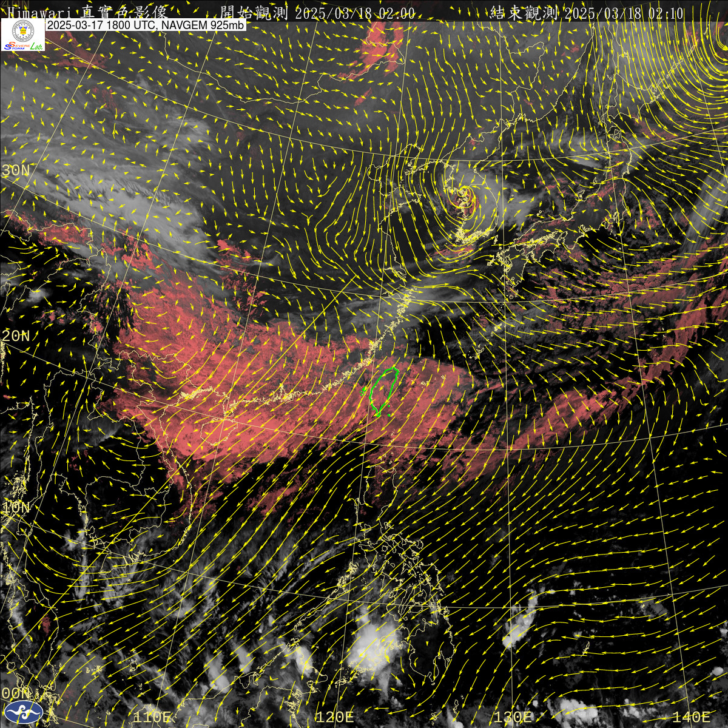Click the '結束觀測 2025/03/18 02:10' text

(x=588, y=13)
